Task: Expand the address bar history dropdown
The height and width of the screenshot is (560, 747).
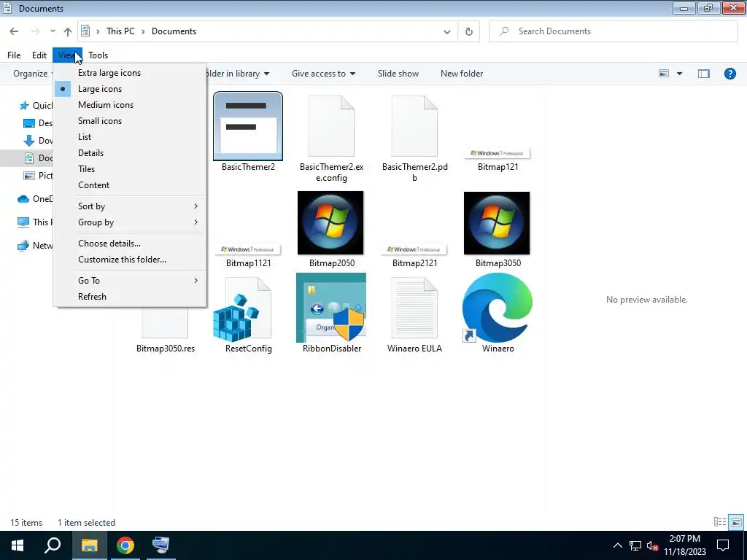Action: tap(447, 31)
